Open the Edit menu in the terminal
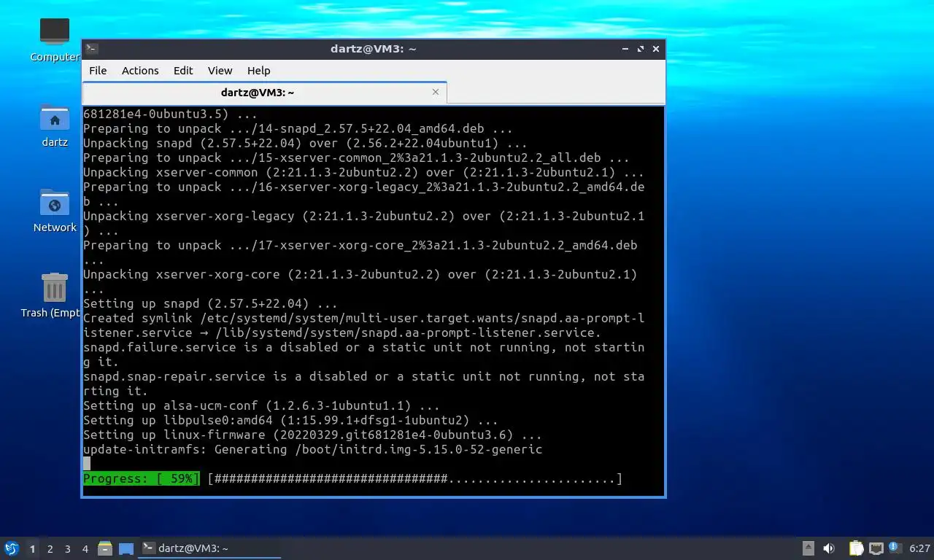The image size is (934, 560). tap(183, 71)
